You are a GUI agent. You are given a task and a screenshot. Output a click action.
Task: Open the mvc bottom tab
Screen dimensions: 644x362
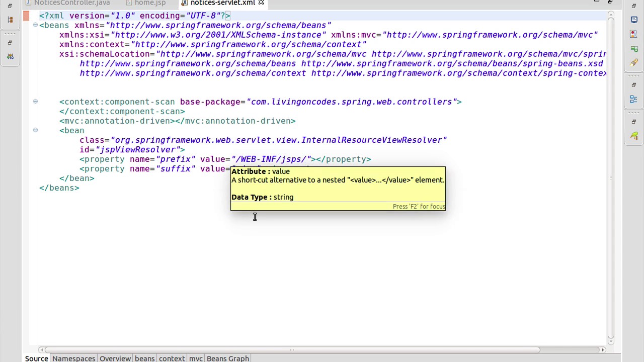196,358
